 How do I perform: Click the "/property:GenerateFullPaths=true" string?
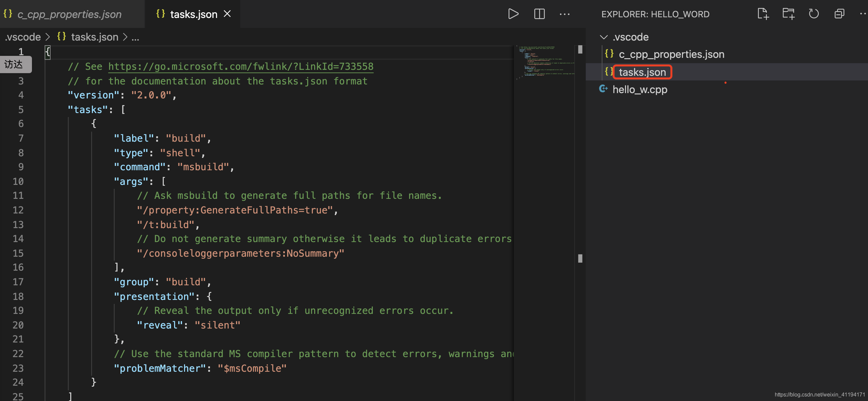[x=235, y=210]
